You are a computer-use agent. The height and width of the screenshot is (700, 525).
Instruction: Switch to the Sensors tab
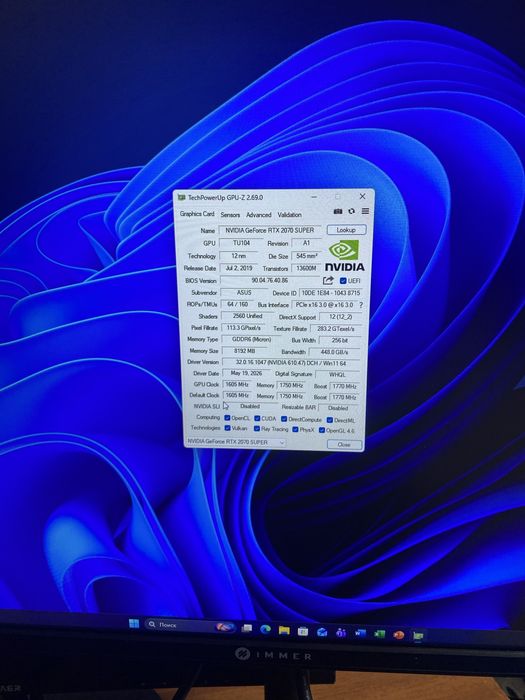point(230,215)
